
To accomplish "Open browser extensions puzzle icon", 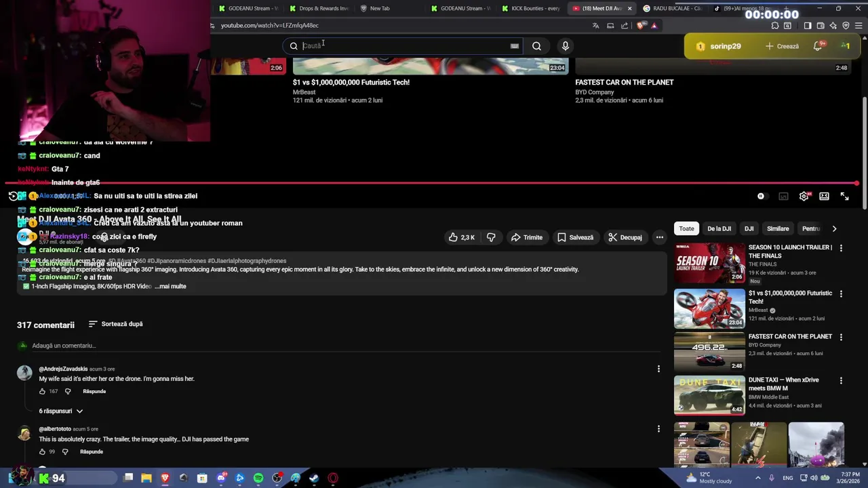I will click(x=775, y=26).
